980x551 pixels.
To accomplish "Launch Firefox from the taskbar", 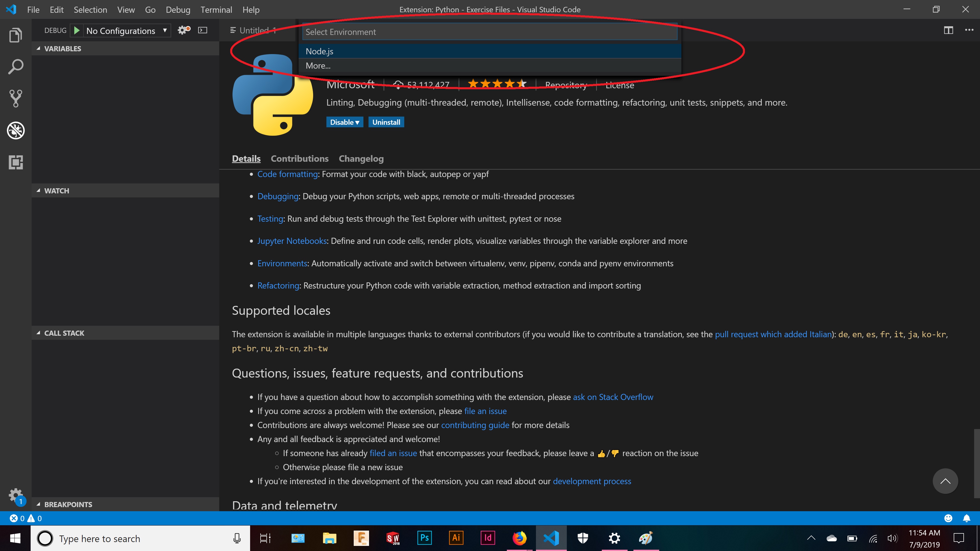I will (519, 538).
